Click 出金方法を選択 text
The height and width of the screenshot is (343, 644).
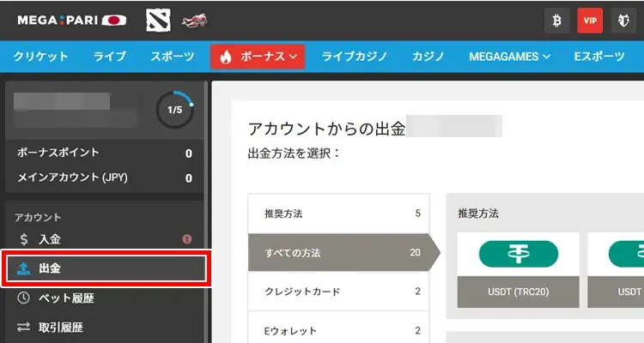pos(294,153)
